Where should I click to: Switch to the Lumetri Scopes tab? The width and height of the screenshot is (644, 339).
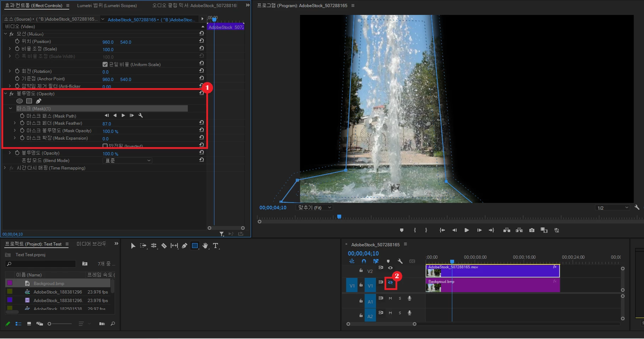pos(107,5)
